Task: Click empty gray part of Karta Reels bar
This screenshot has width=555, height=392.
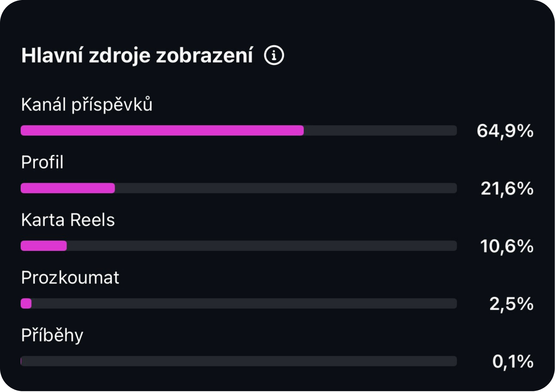Action: click(x=262, y=246)
